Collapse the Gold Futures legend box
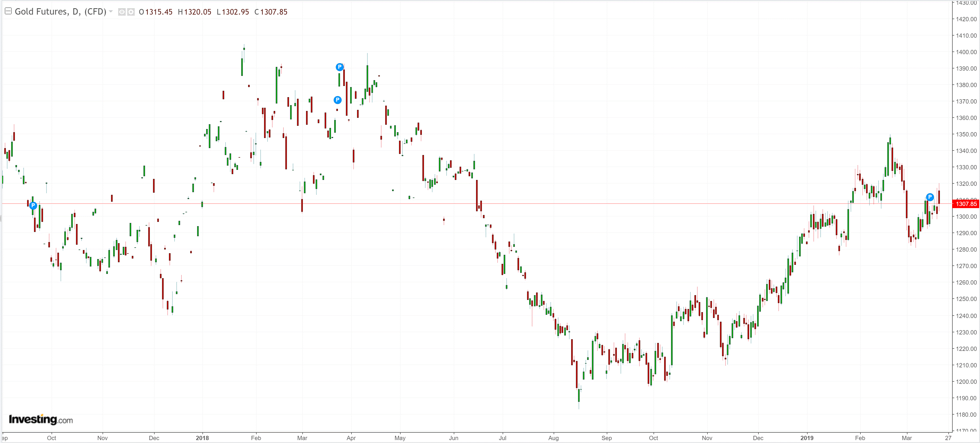The image size is (980, 443). pos(8,11)
